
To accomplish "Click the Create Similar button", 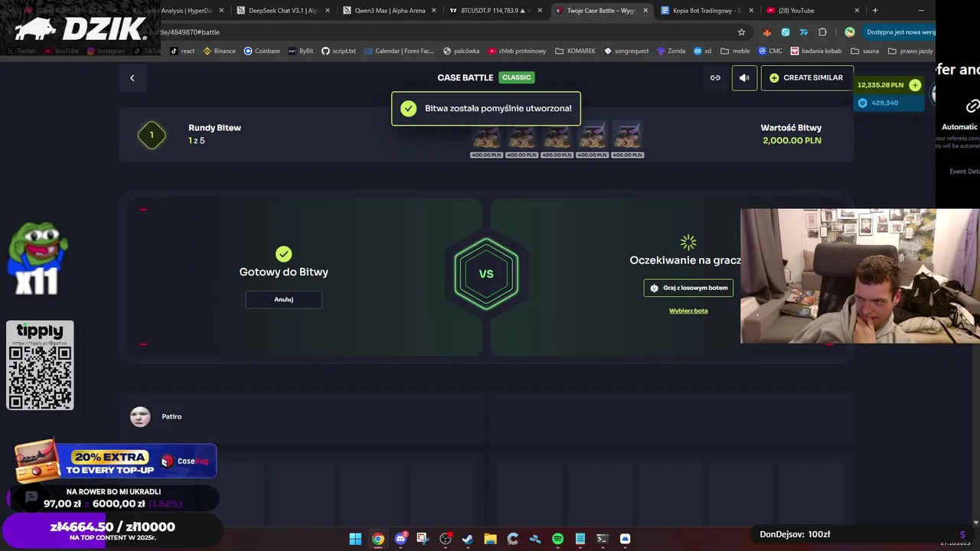I will click(806, 78).
